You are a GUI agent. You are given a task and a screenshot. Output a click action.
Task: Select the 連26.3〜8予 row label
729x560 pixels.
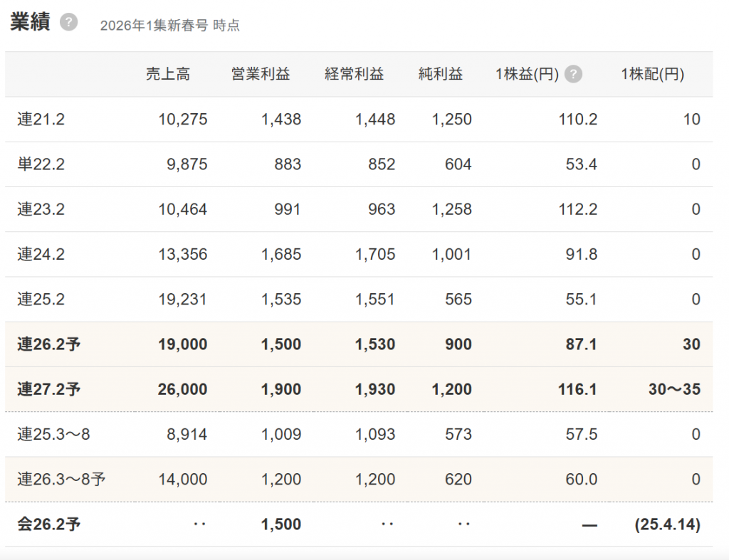(61, 480)
